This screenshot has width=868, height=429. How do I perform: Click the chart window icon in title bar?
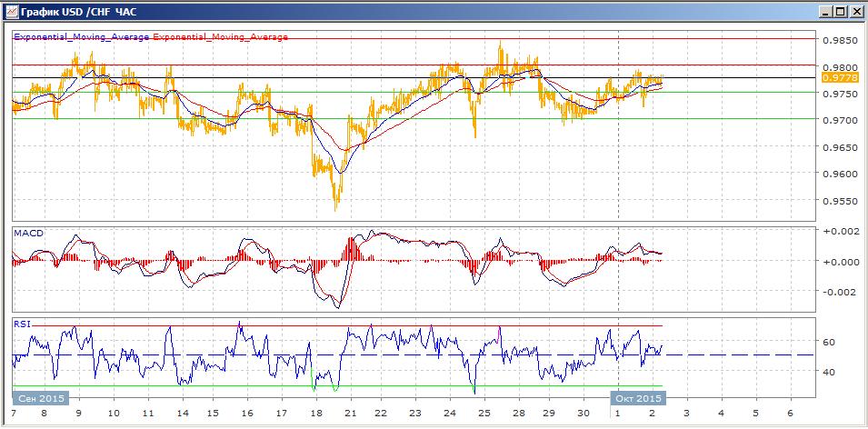point(9,11)
